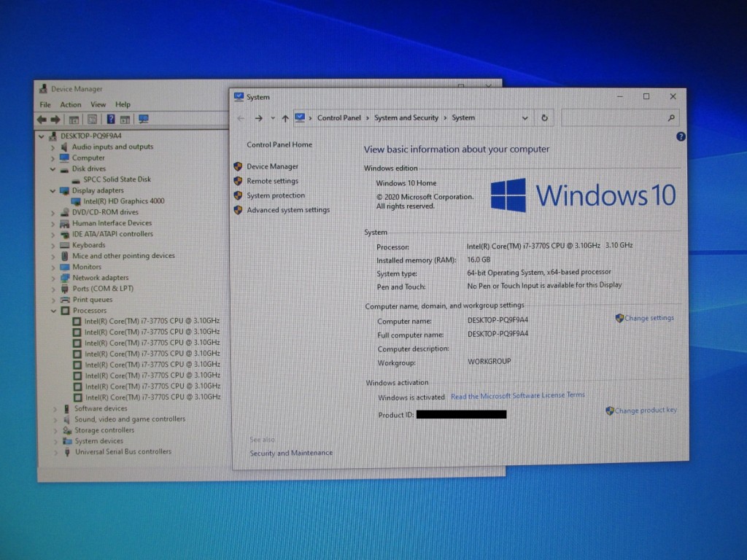The width and height of the screenshot is (747, 560).
Task: Click the Back arrow in the System window
Action: [x=241, y=117]
